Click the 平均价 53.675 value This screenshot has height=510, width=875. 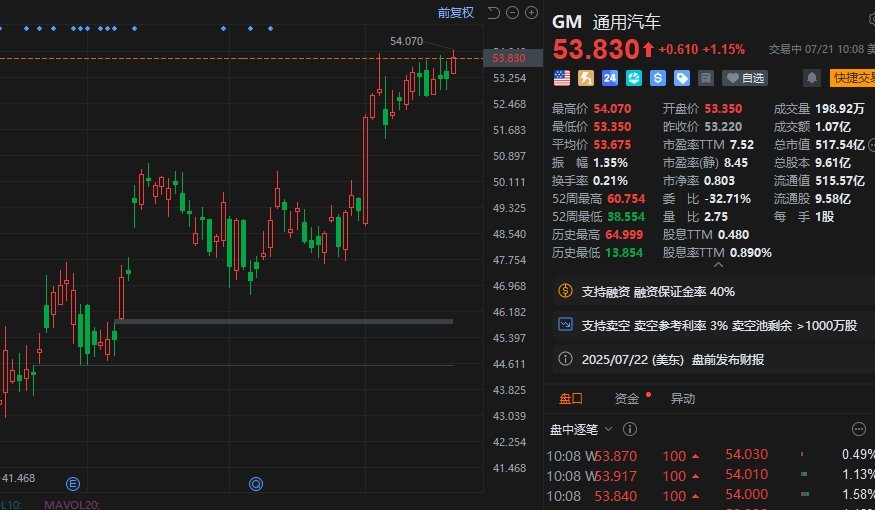pos(612,145)
